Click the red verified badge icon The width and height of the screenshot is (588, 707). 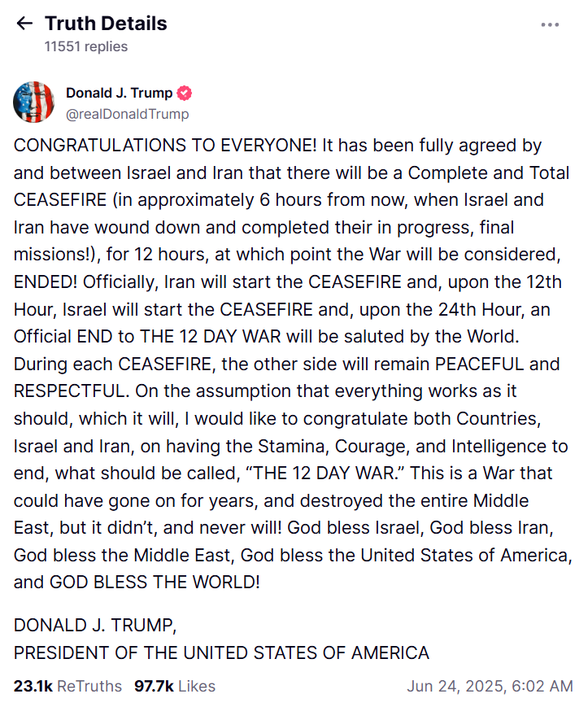185,94
